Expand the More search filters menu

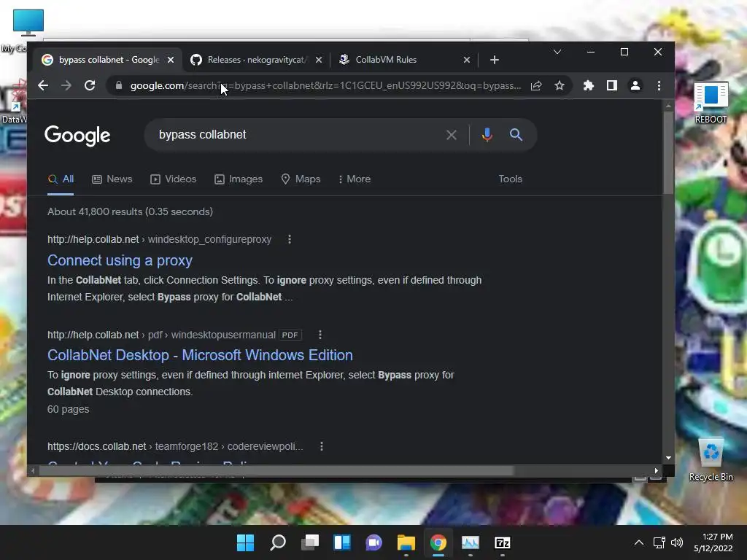coord(354,179)
